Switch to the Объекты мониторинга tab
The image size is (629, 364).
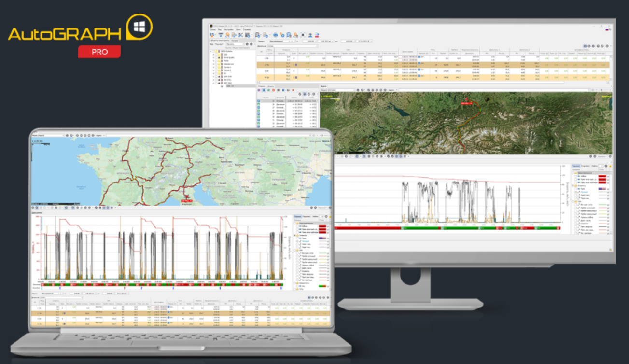220,41
